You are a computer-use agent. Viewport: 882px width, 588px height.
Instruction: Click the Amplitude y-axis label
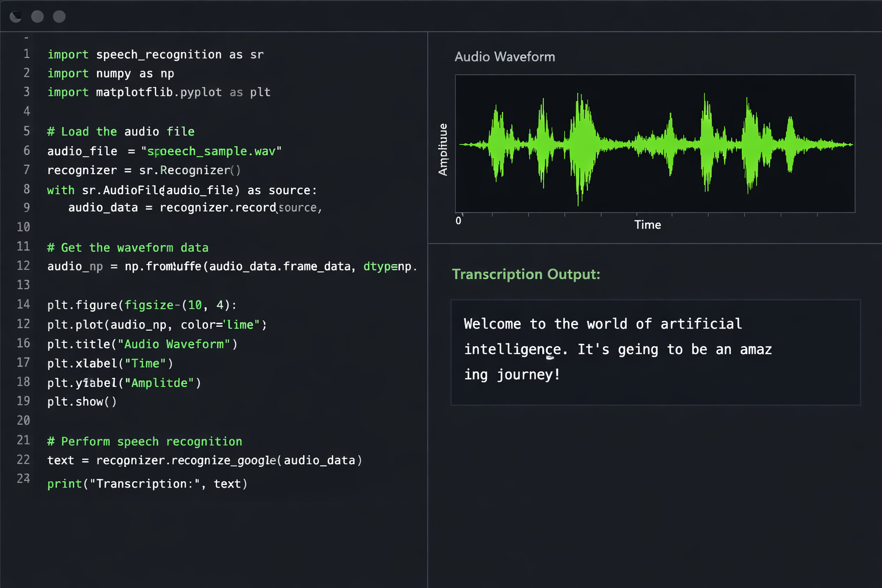443,149
